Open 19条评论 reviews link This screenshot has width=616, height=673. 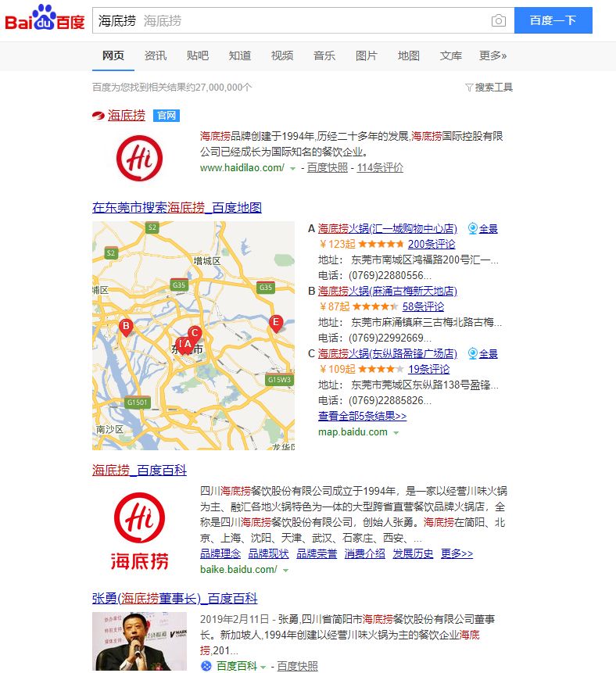click(429, 369)
